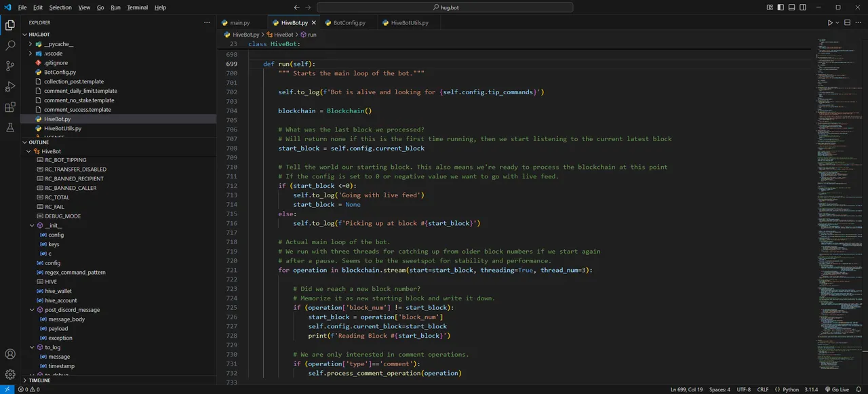This screenshot has height=394, width=868.
Task: Run the Python file with play icon
Action: pyautogui.click(x=829, y=22)
